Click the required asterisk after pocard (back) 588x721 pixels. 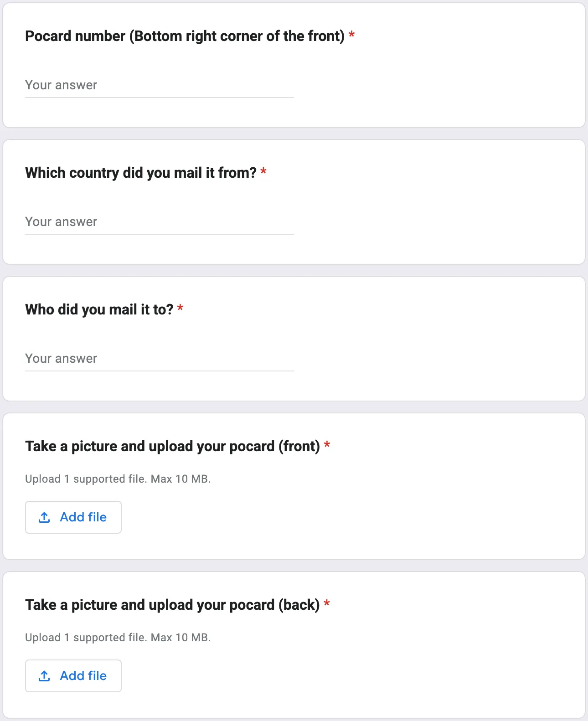click(x=327, y=603)
